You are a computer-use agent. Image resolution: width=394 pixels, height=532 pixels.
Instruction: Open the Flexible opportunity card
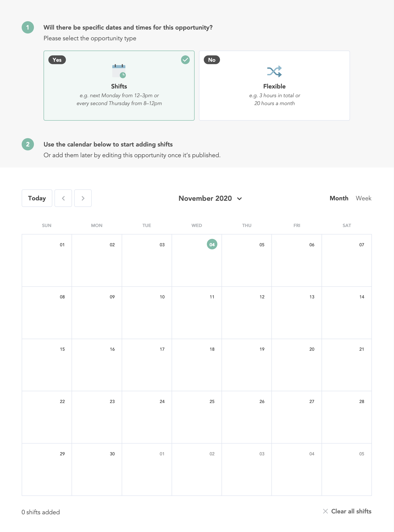point(274,86)
